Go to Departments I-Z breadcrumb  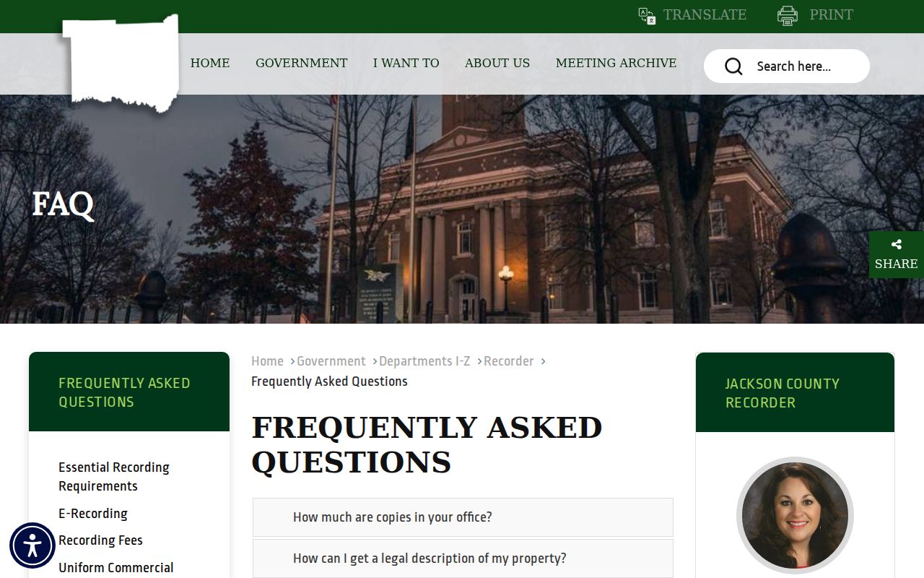coord(424,361)
